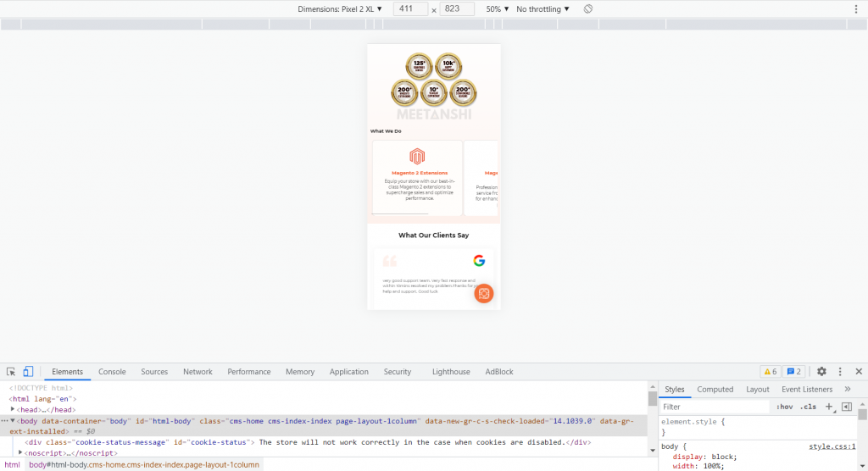
Task: Open the style.css:1 source link
Action: click(x=832, y=446)
